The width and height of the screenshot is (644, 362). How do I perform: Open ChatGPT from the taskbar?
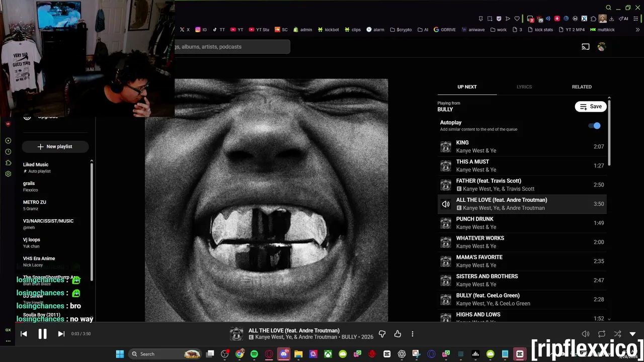[x=401, y=354]
